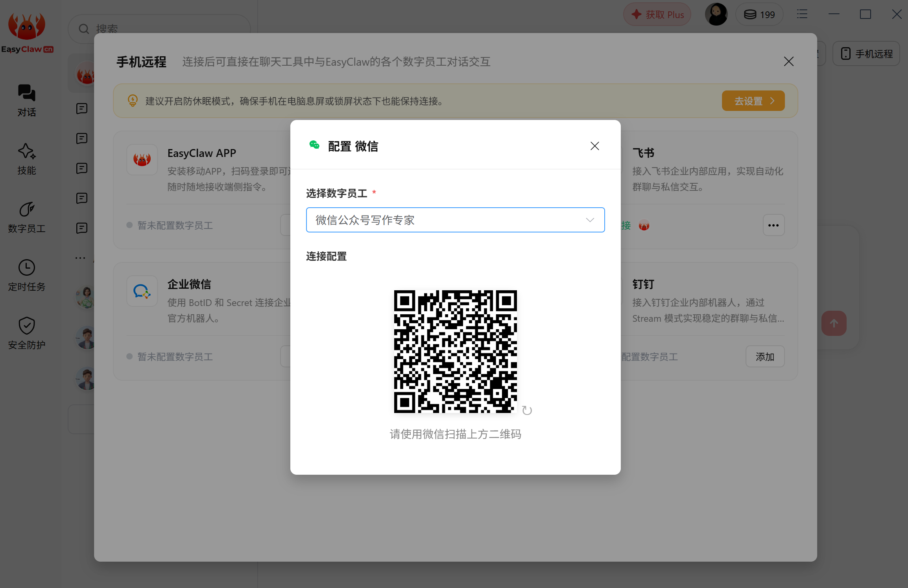
Task: Click the 手机远程 button at top right
Action: coord(866,53)
